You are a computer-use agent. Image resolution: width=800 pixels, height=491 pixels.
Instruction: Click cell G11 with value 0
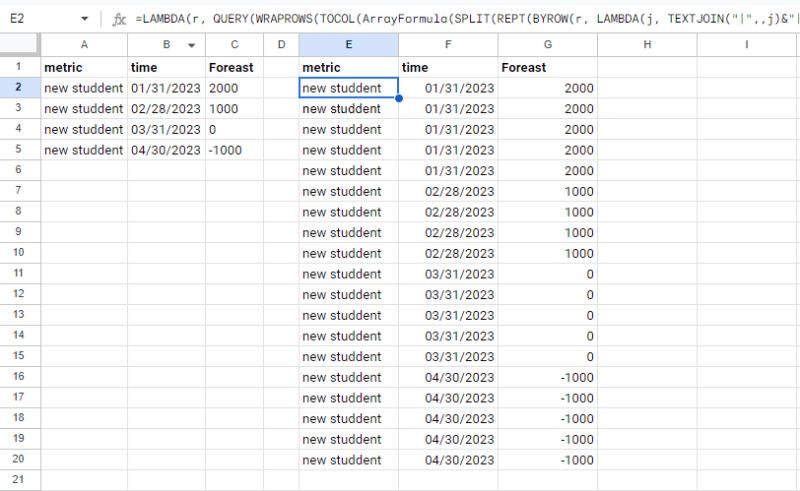547,274
